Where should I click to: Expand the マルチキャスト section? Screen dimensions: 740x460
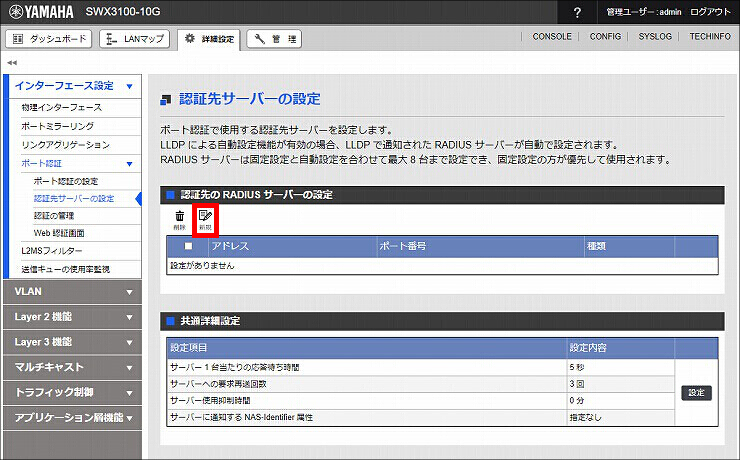[72, 367]
